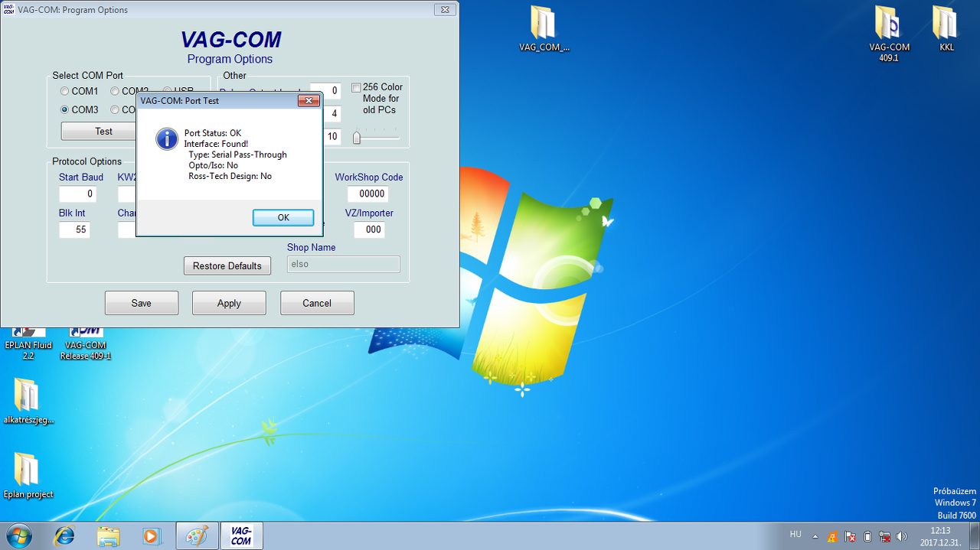Click the volume speaker tray icon

pyautogui.click(x=902, y=536)
